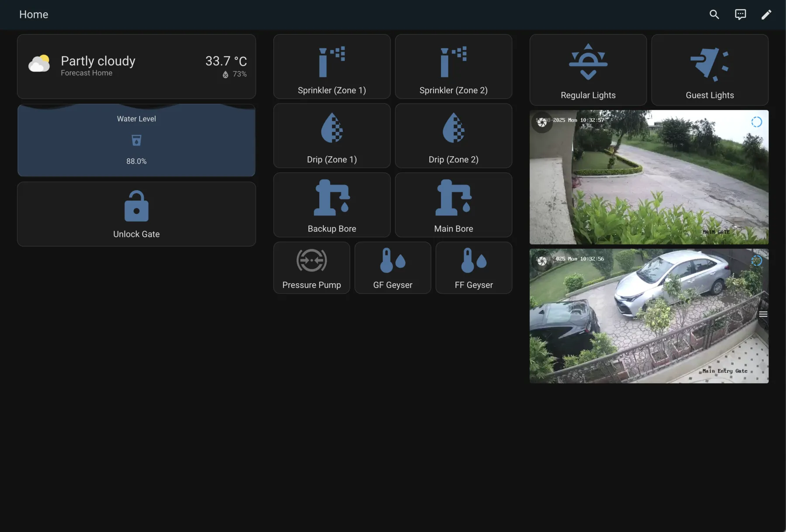Open the Main Gate camera feed

coord(649,177)
